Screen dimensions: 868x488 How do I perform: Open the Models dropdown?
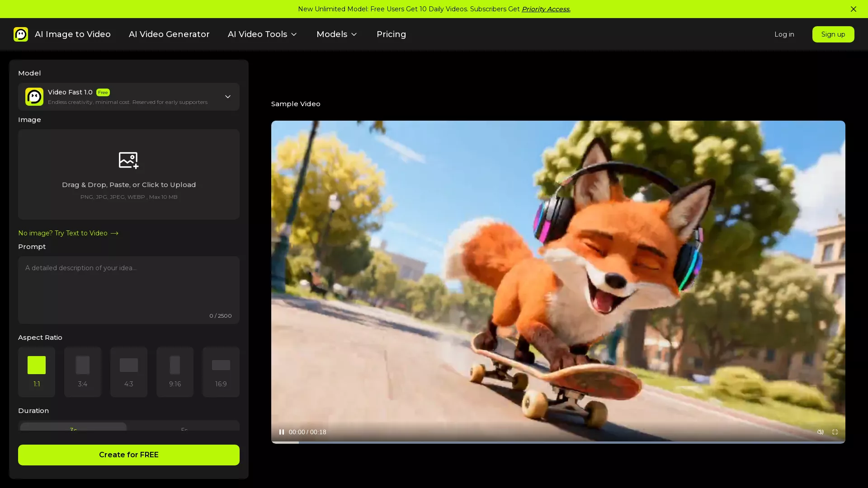[x=336, y=34]
